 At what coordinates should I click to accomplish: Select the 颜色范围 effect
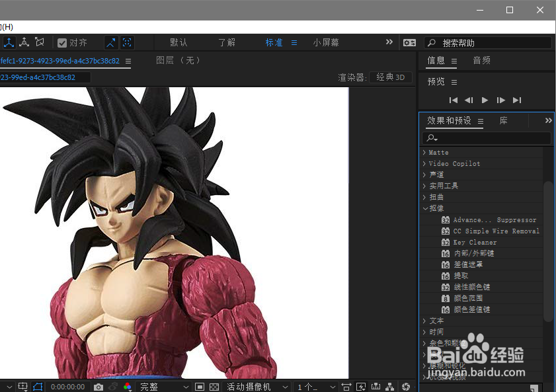[462, 298]
